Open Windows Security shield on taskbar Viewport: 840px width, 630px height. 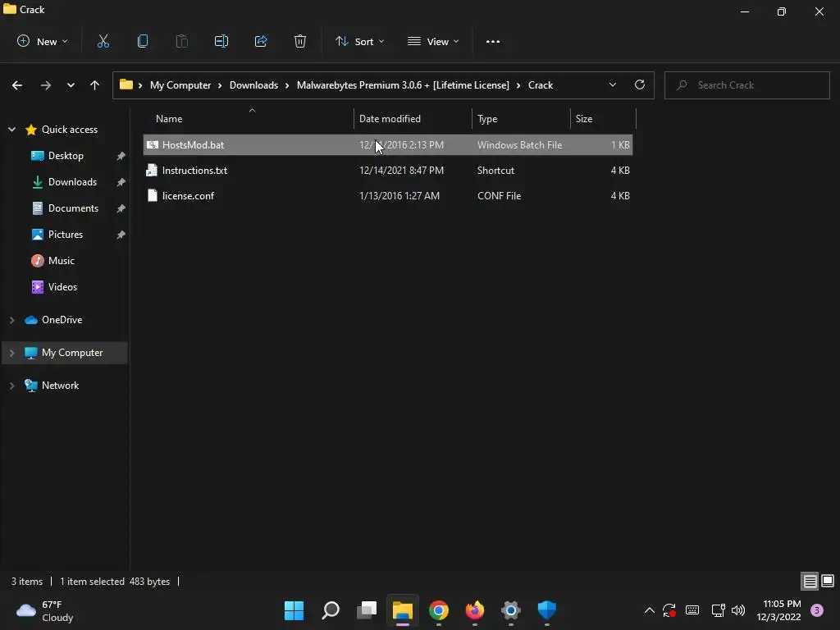pyautogui.click(x=547, y=610)
